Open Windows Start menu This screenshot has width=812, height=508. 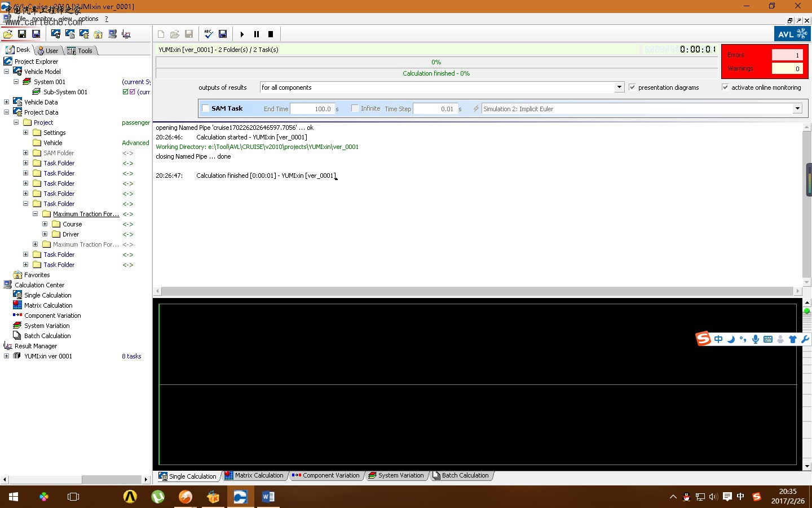pos(14,497)
